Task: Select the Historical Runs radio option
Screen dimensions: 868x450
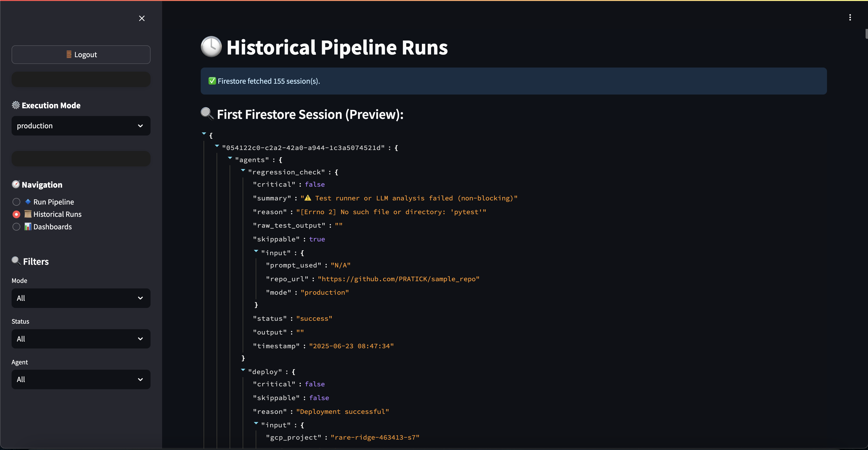Action: 16,214
